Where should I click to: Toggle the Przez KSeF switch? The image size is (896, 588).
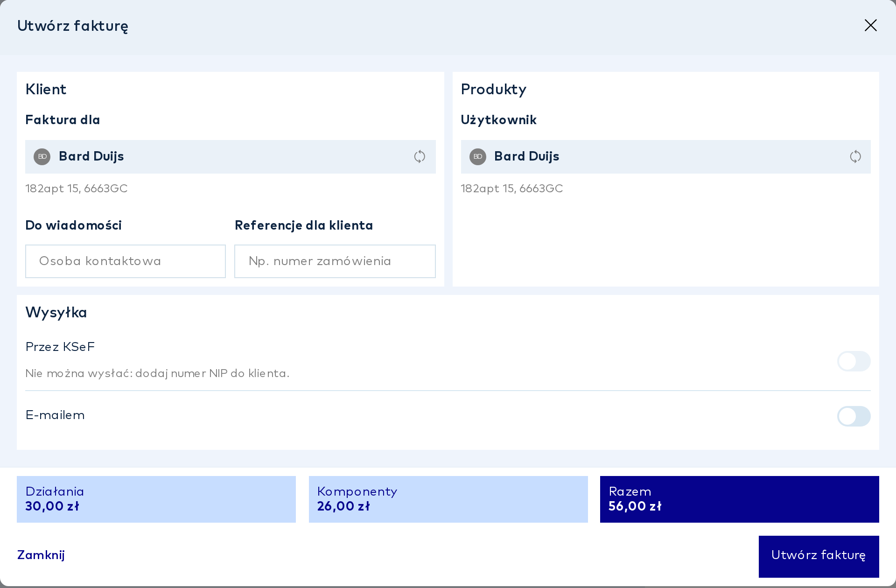[854, 361]
